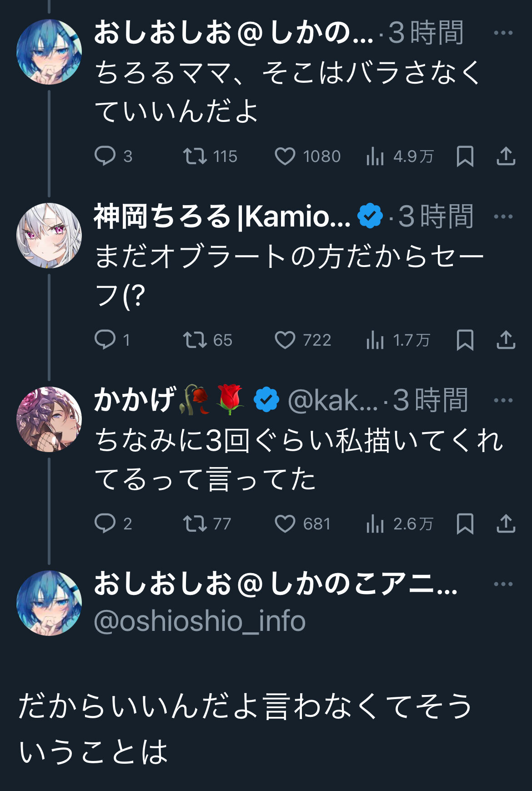Share the ちろるママ tweet

[x=506, y=156]
